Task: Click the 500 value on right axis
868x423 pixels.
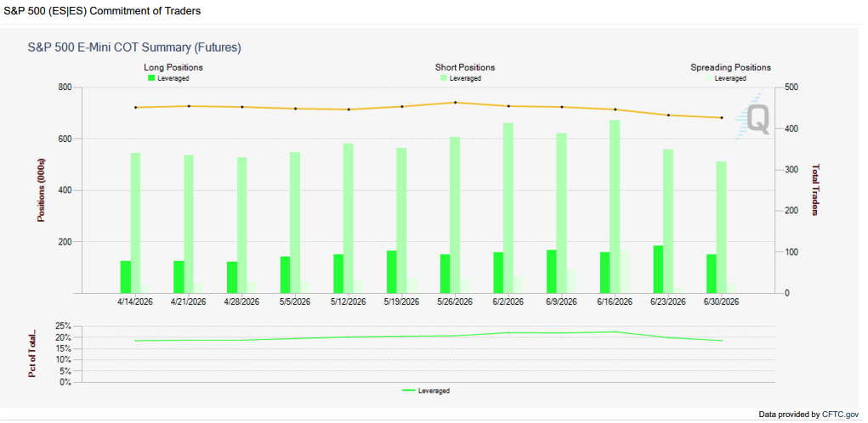Action: (x=791, y=88)
